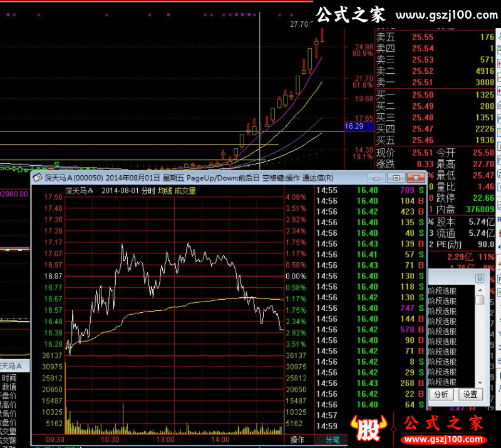Click the 均线 legend label
This screenshot has width=501, height=448.
click(x=165, y=191)
